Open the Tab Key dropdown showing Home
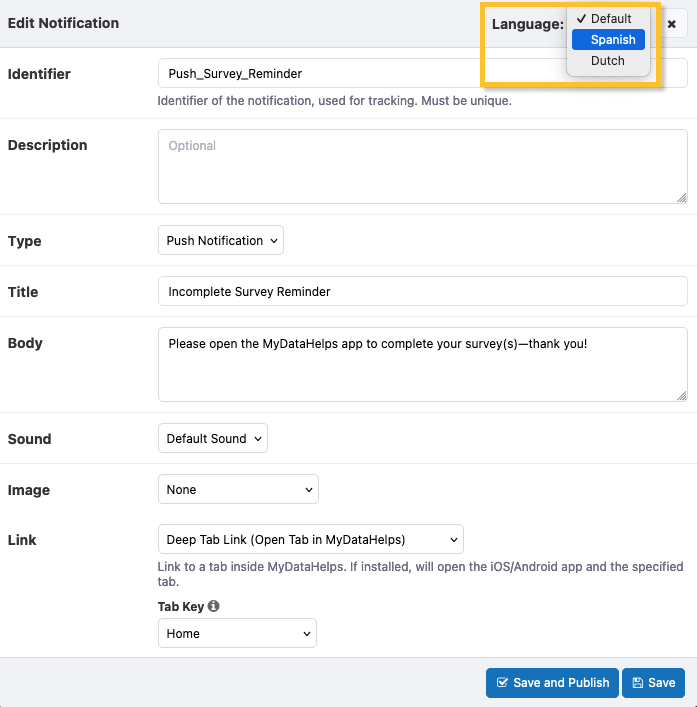This screenshot has width=697, height=707. click(x=237, y=634)
